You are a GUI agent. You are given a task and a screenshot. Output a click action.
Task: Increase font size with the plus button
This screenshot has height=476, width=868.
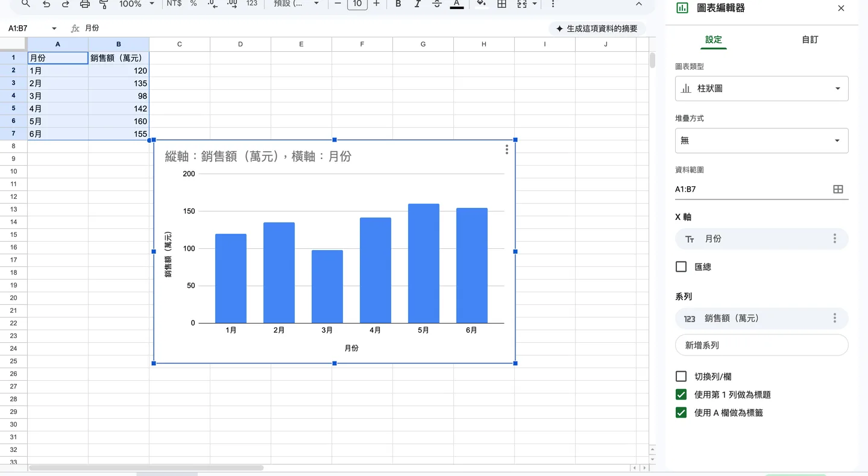point(377,4)
